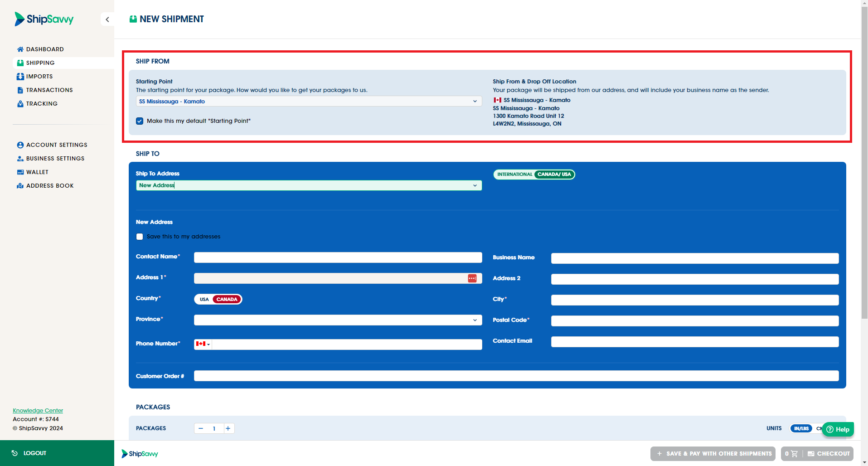868x466 pixels.
Task: Uncheck Make this my default Starting Point
Action: point(140,121)
